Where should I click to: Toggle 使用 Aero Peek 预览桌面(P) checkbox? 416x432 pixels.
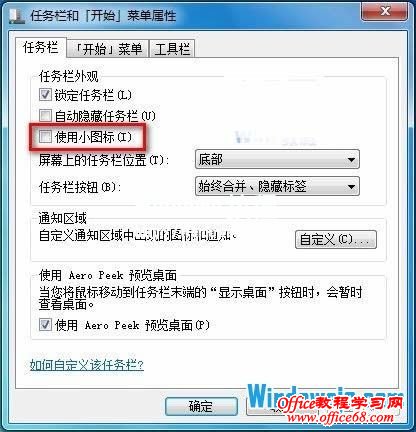pos(45,324)
